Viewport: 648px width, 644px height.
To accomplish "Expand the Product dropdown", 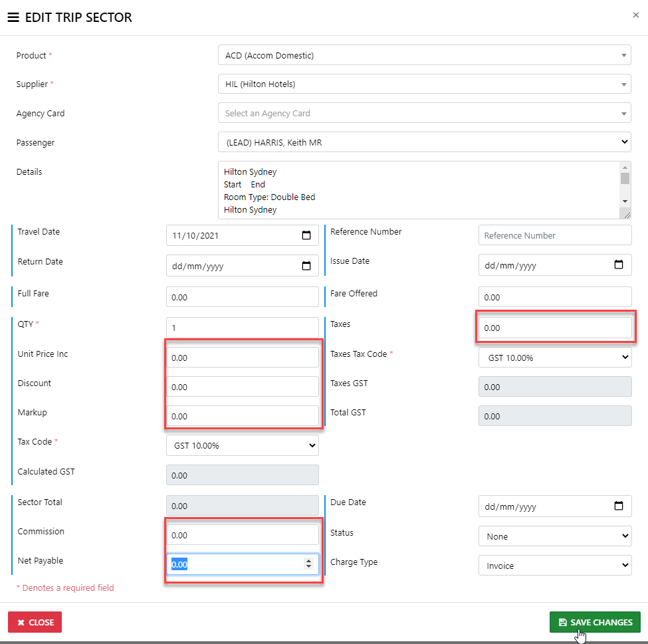I will (x=424, y=55).
